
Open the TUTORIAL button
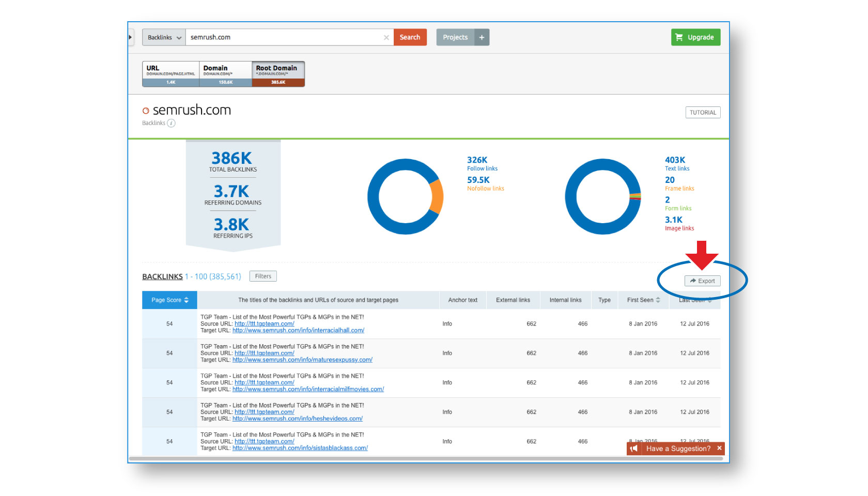[x=703, y=113]
